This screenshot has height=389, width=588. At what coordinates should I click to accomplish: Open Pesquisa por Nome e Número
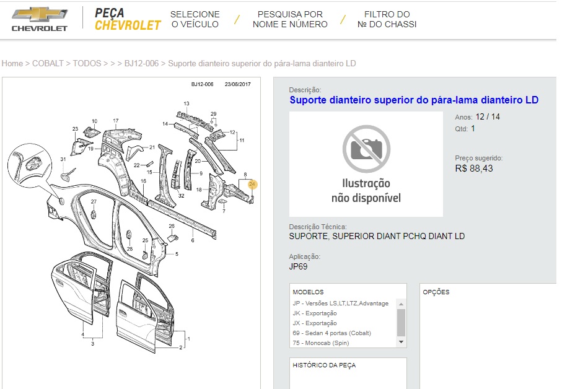pos(290,19)
